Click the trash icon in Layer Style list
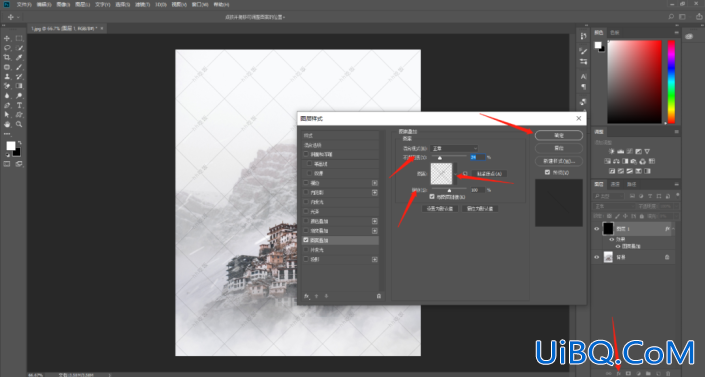Viewport: 705px width, 377px height. click(379, 296)
